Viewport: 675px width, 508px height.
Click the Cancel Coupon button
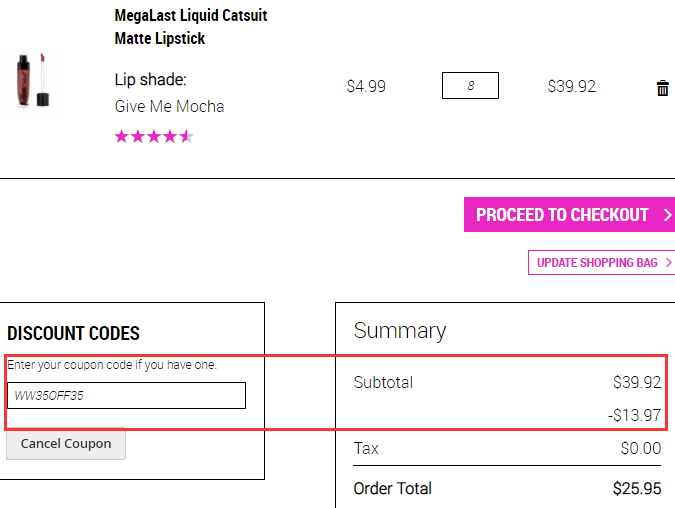(66, 443)
